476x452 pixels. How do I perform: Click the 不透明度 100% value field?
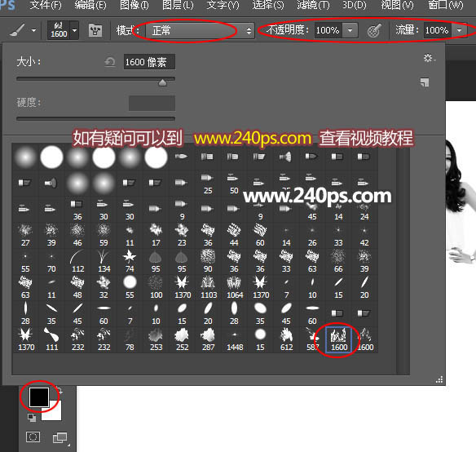(328, 30)
